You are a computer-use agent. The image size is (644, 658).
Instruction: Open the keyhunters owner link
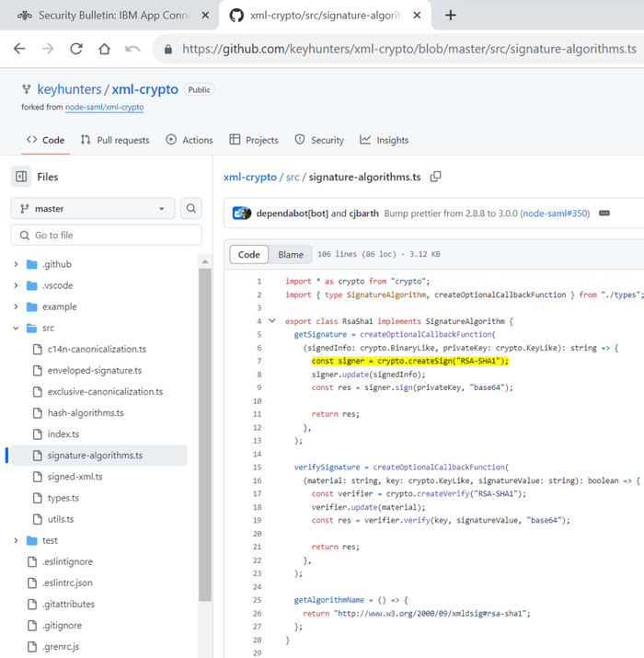tap(69, 89)
